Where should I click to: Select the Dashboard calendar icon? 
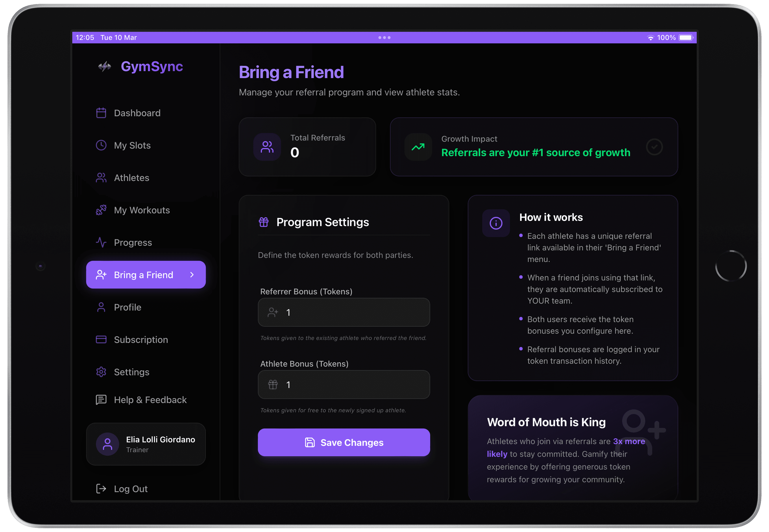(x=101, y=113)
